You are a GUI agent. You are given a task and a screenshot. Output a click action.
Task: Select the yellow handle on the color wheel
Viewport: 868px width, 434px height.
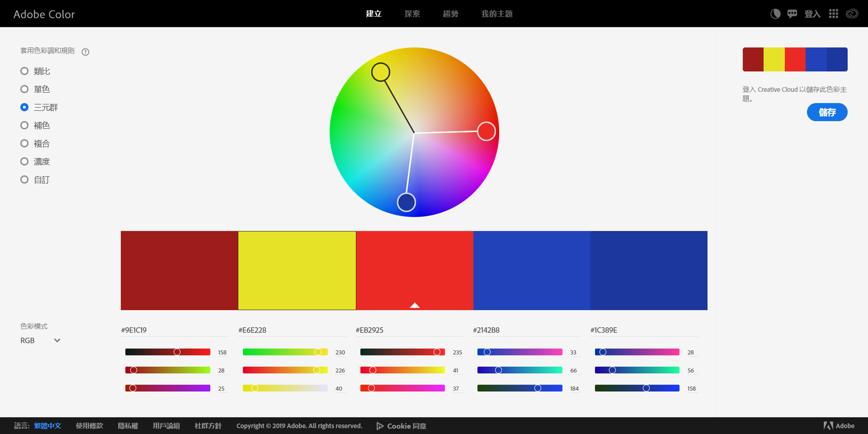coord(381,72)
